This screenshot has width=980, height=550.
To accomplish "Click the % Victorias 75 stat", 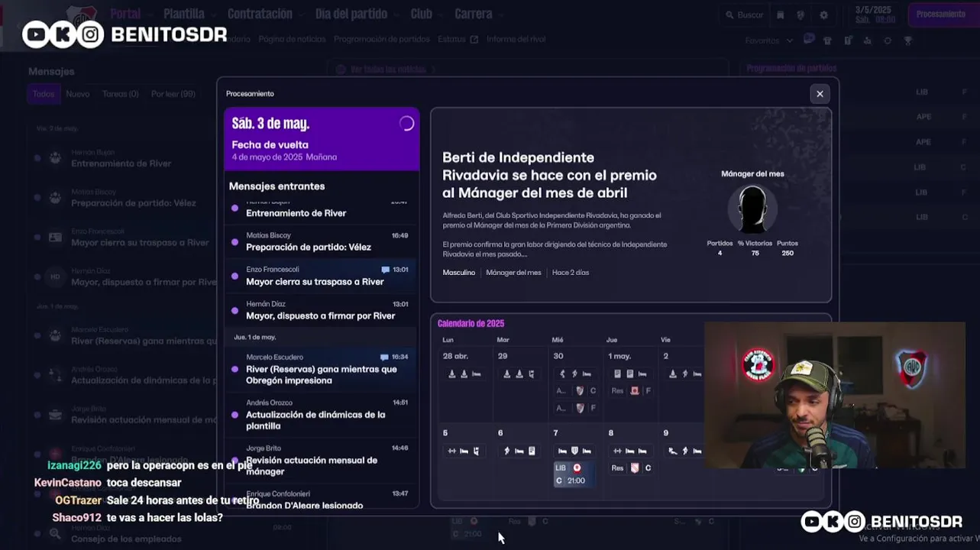I will click(x=755, y=248).
